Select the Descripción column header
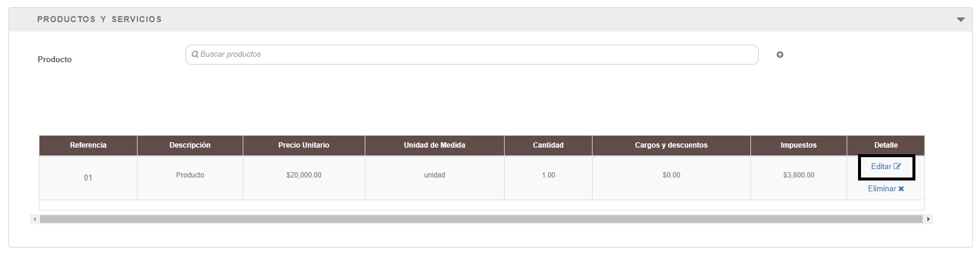 click(190, 145)
